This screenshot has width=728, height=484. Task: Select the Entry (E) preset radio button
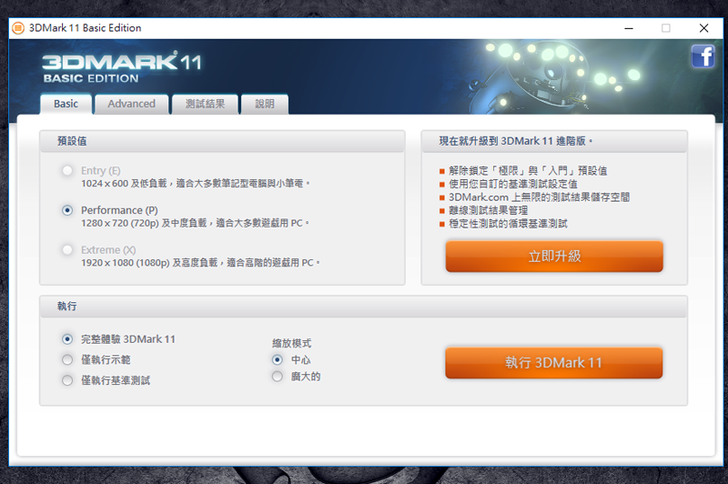[x=67, y=170]
